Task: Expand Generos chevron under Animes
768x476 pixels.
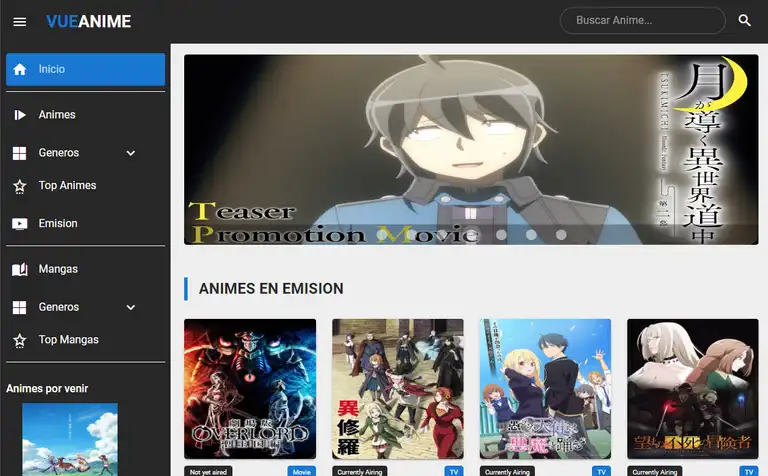Action: [131, 153]
